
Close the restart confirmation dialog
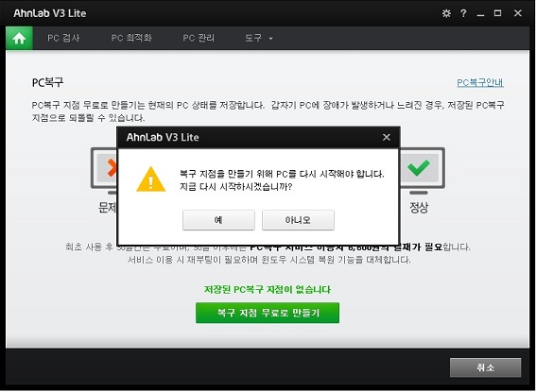point(387,137)
